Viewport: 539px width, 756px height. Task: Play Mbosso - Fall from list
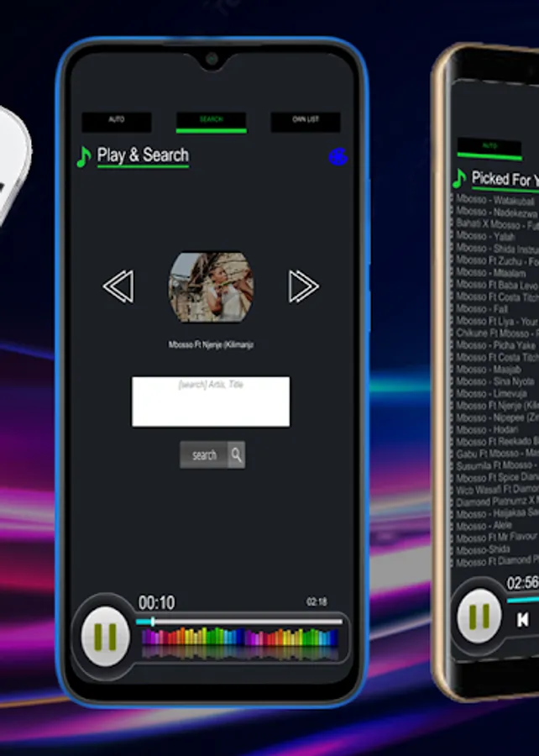tap(482, 308)
